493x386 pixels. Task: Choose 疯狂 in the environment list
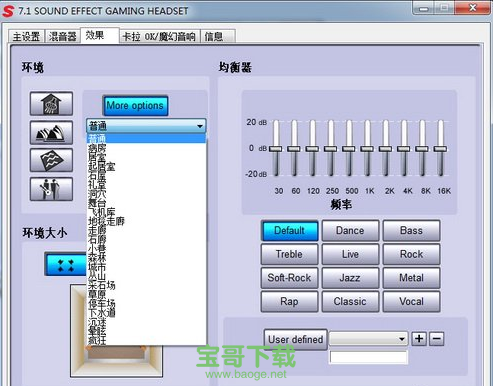tap(146, 340)
